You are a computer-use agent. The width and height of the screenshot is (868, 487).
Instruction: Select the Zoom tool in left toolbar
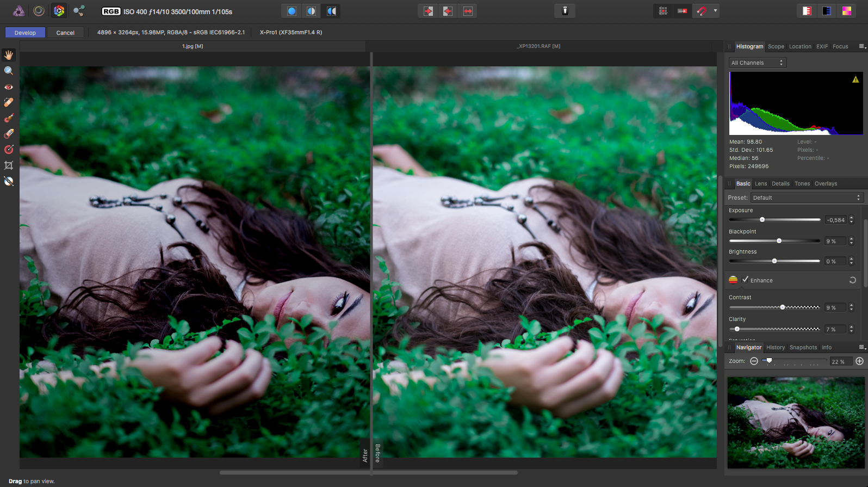[9, 71]
